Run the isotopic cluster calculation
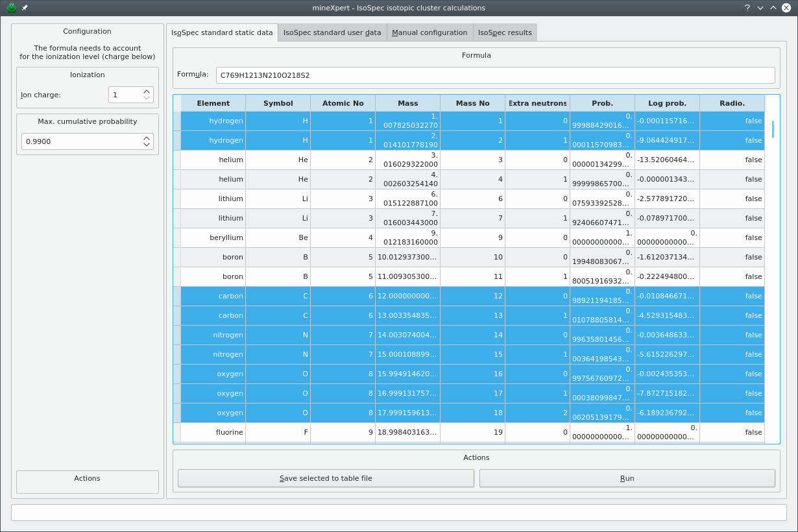 (x=627, y=478)
